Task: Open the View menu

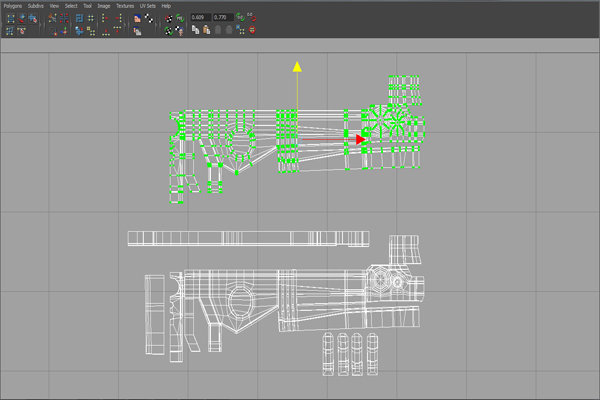Action: (x=54, y=6)
